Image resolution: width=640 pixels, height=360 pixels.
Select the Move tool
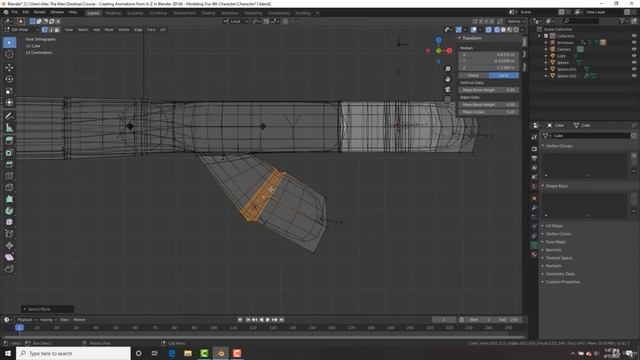9,67
